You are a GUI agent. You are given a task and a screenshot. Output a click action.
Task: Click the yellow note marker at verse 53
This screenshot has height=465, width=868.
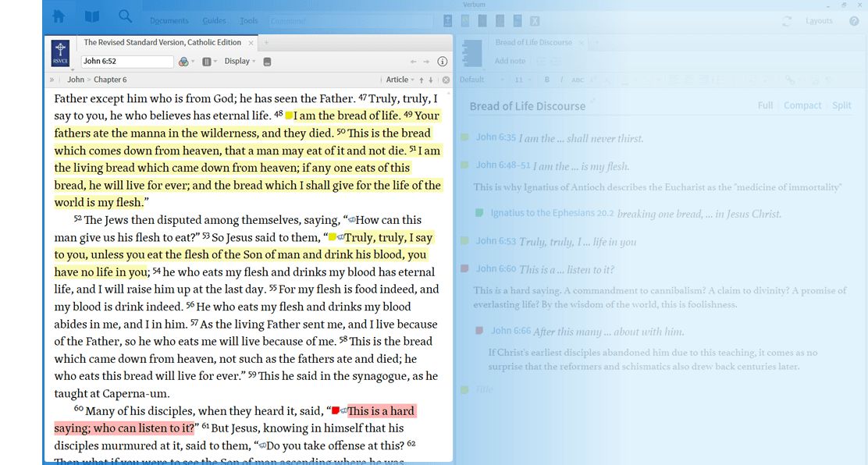point(333,237)
